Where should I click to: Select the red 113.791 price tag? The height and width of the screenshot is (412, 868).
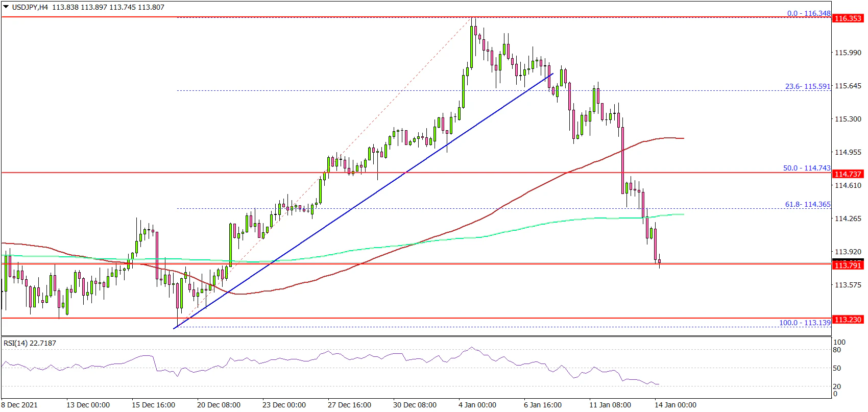(x=848, y=265)
